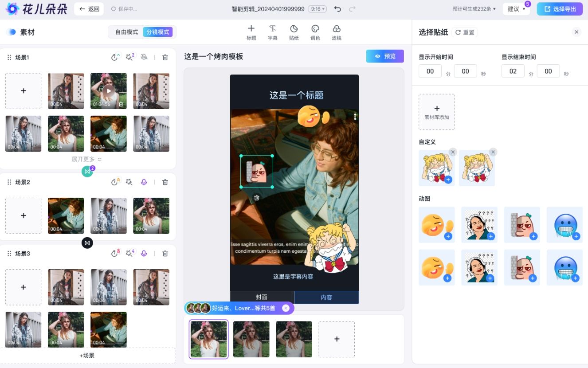588x368 pixels.
Task: Expand 展开更多 in 场景1
Action: (86, 159)
